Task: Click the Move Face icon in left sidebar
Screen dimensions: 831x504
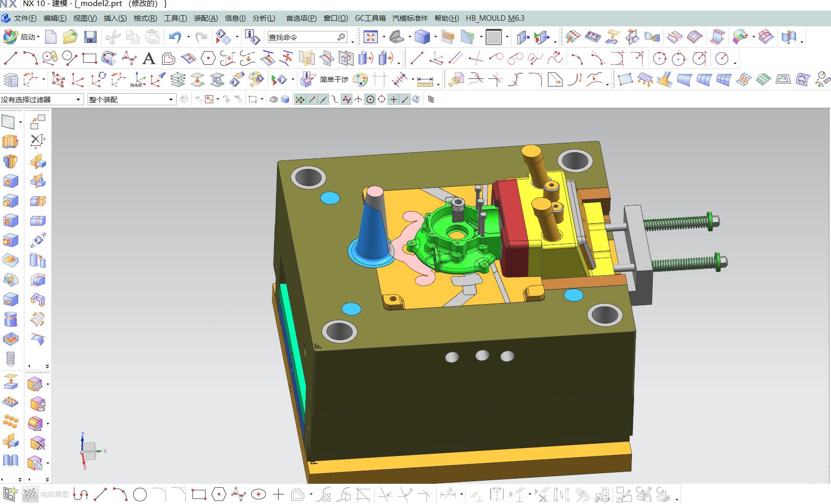Action: tap(35, 385)
